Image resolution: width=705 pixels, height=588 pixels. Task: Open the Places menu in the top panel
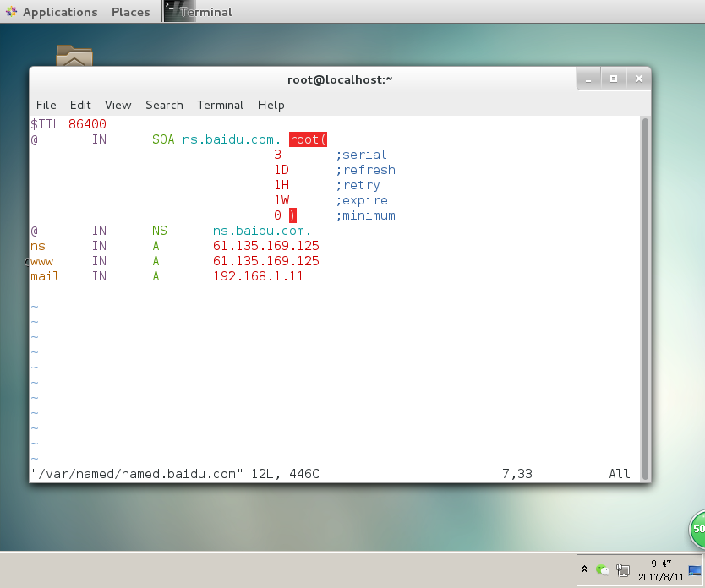(x=130, y=12)
